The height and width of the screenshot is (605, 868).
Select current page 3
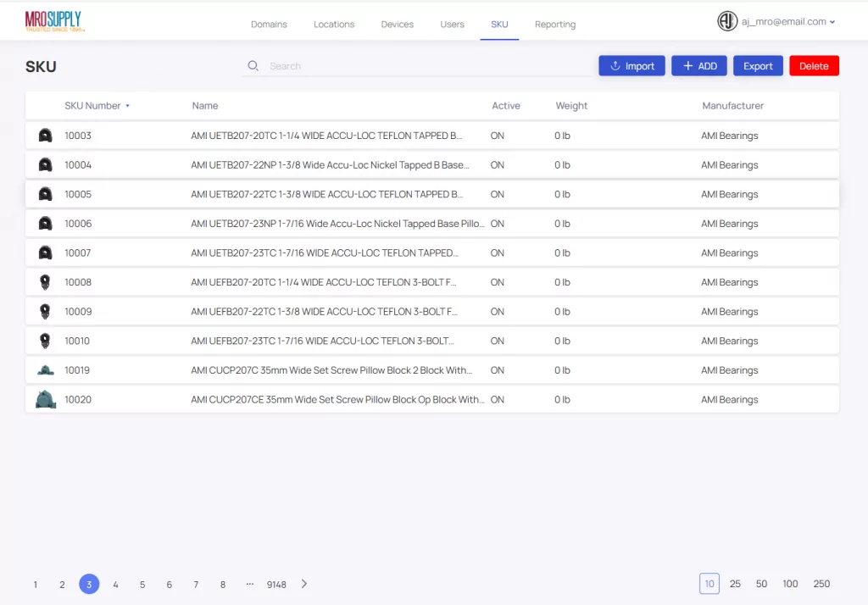(x=89, y=584)
